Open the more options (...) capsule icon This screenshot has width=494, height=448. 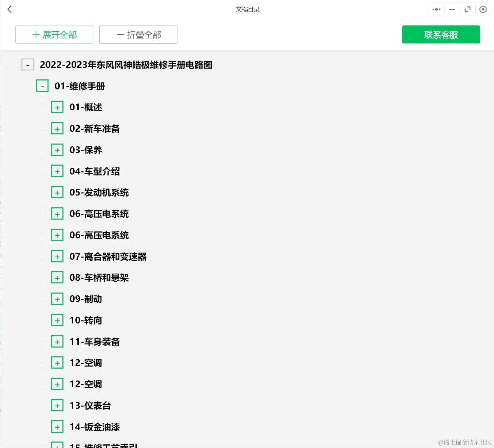[436, 9]
